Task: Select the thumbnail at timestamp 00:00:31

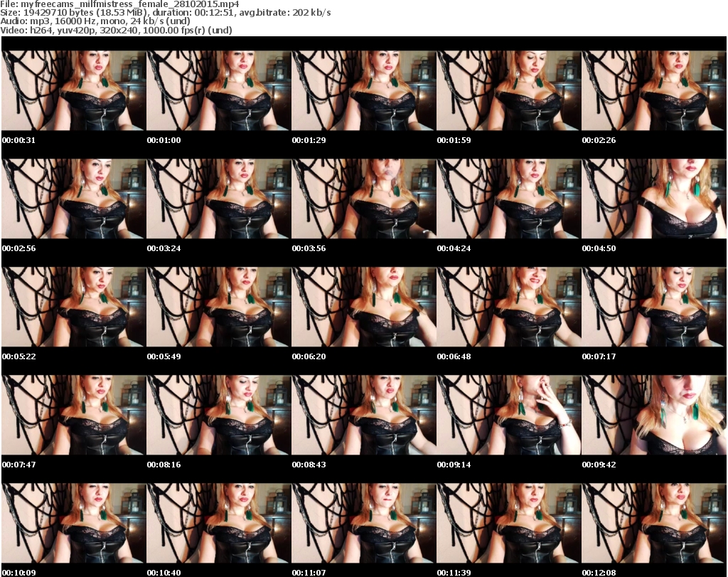Action: click(x=73, y=90)
